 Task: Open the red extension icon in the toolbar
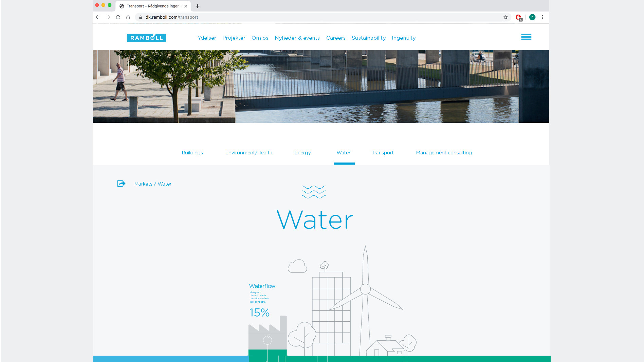click(x=519, y=17)
